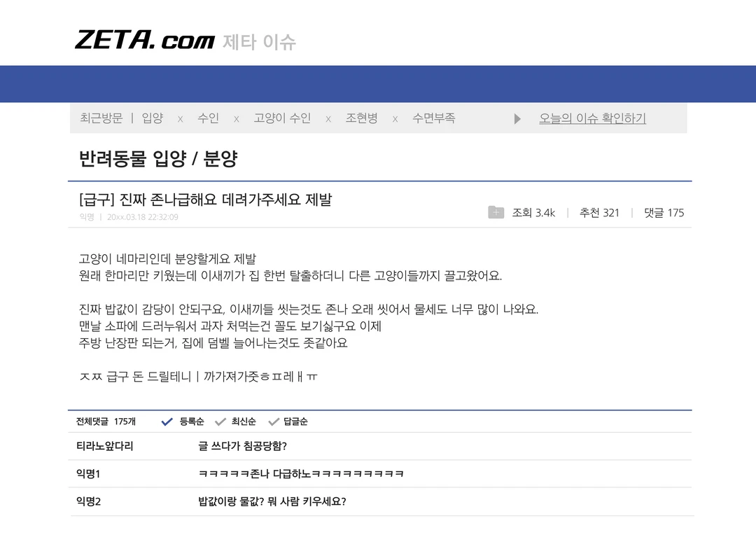Remove 입양 using the x after it

coord(180,119)
